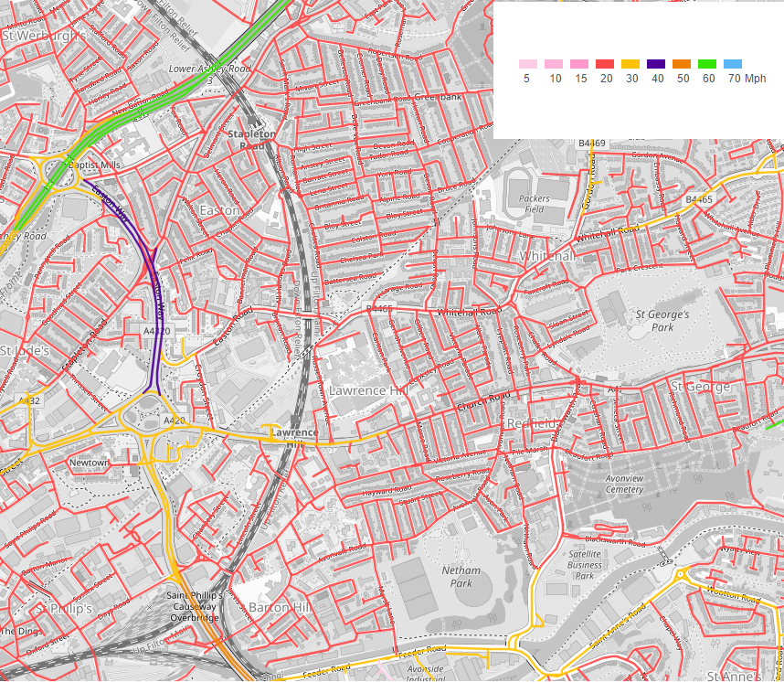The width and height of the screenshot is (784, 682).
Task: Select the legend label "15"
Action: click(x=581, y=79)
